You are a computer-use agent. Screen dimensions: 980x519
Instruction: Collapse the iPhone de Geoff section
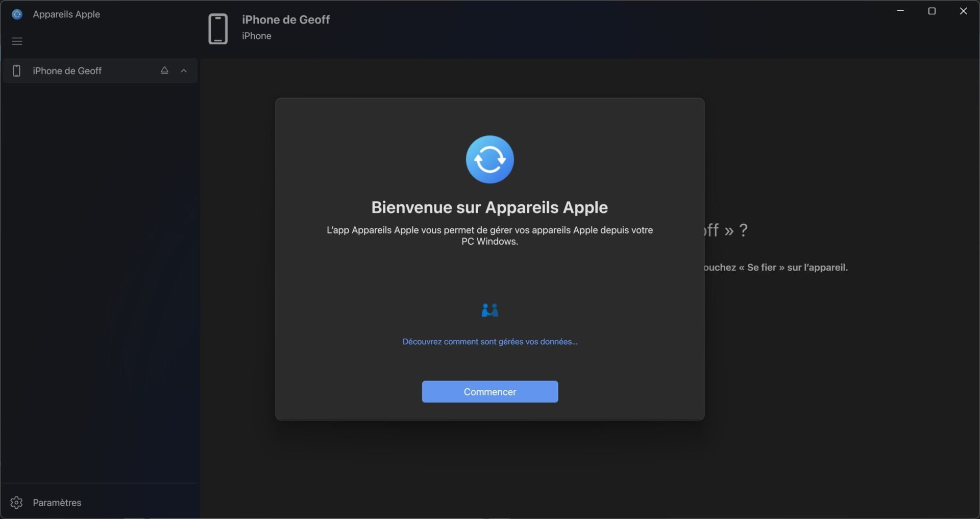click(x=184, y=71)
